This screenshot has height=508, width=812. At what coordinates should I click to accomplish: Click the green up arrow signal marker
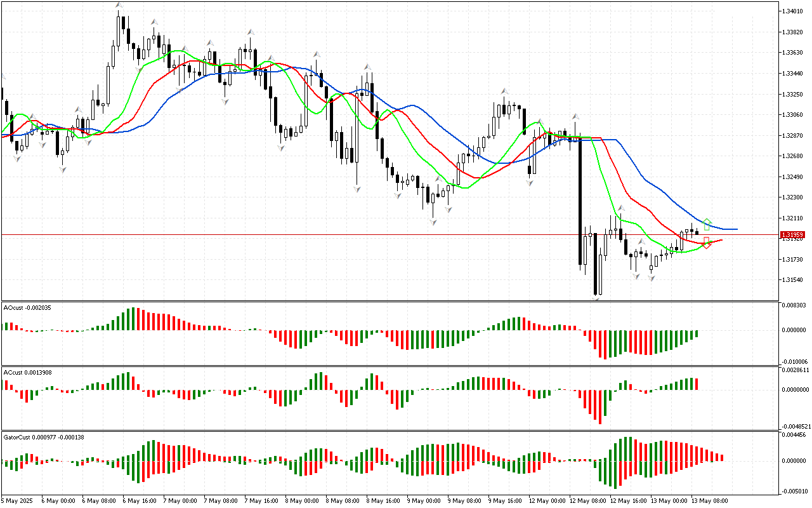point(707,224)
